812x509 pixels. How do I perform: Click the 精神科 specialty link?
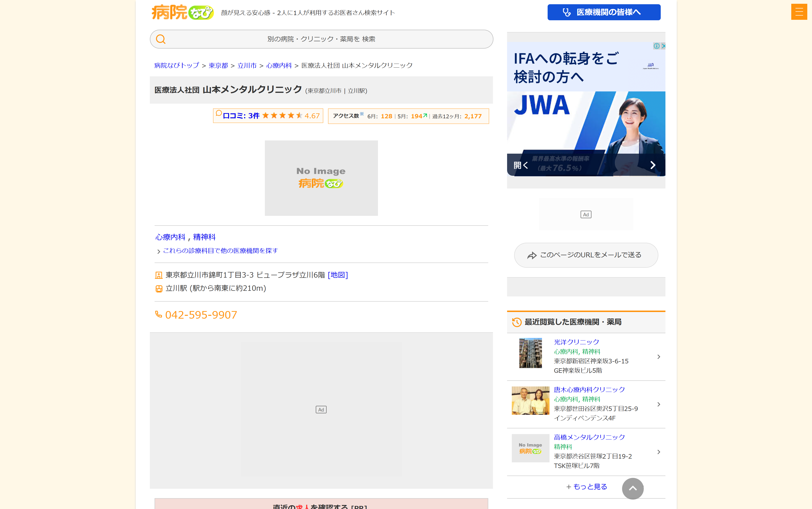pos(204,237)
